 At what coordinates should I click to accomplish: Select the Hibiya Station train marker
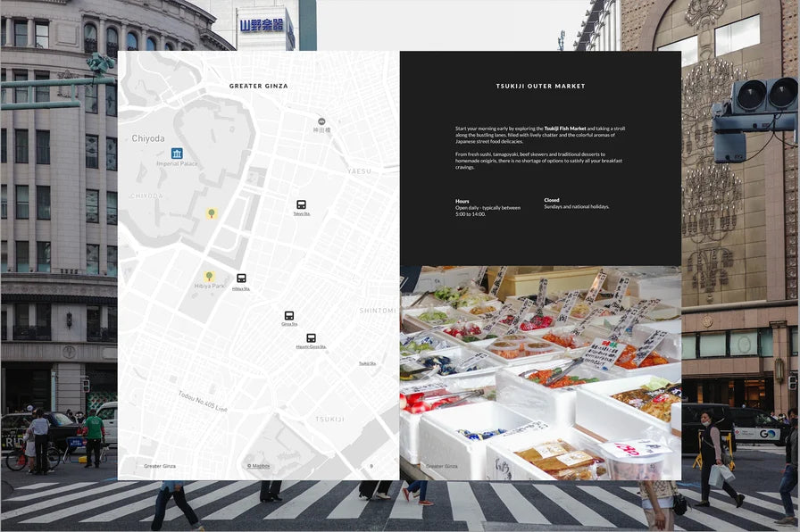(x=241, y=278)
